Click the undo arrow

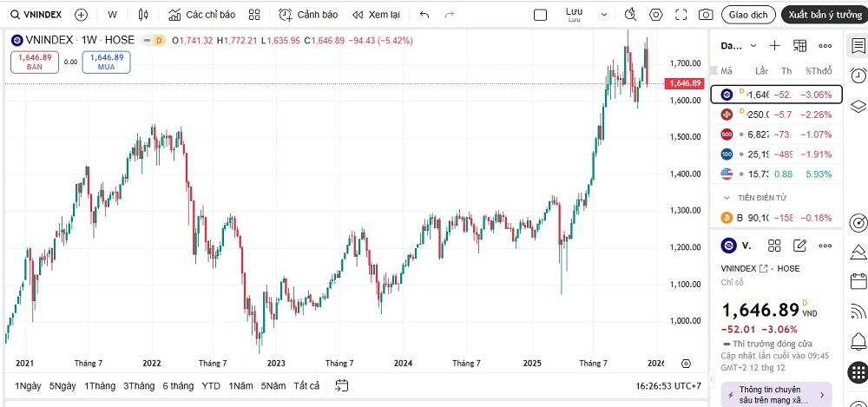point(424,15)
